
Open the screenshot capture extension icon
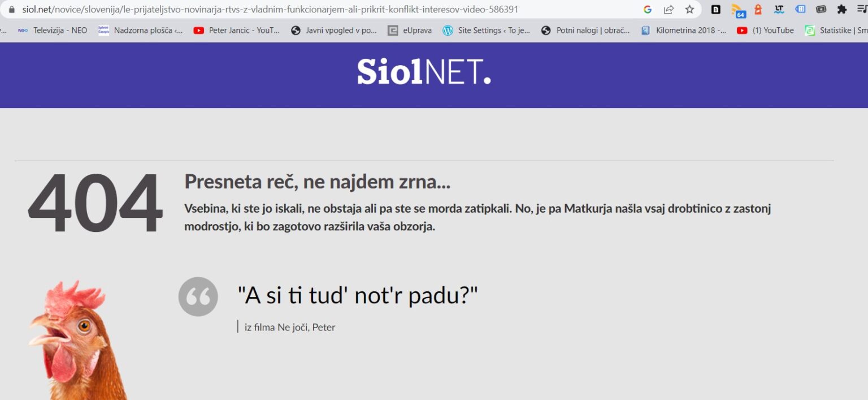click(821, 10)
